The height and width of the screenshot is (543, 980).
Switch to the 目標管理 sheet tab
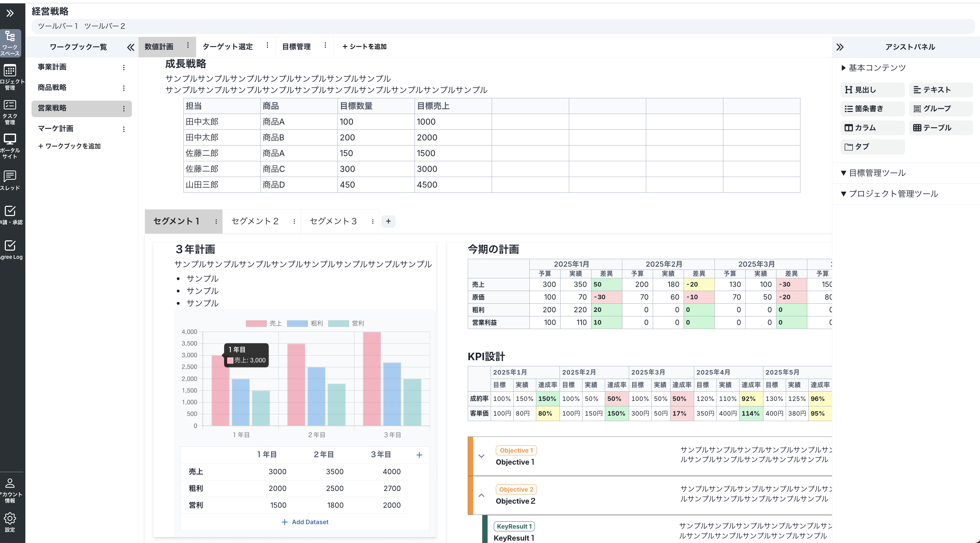coord(296,47)
